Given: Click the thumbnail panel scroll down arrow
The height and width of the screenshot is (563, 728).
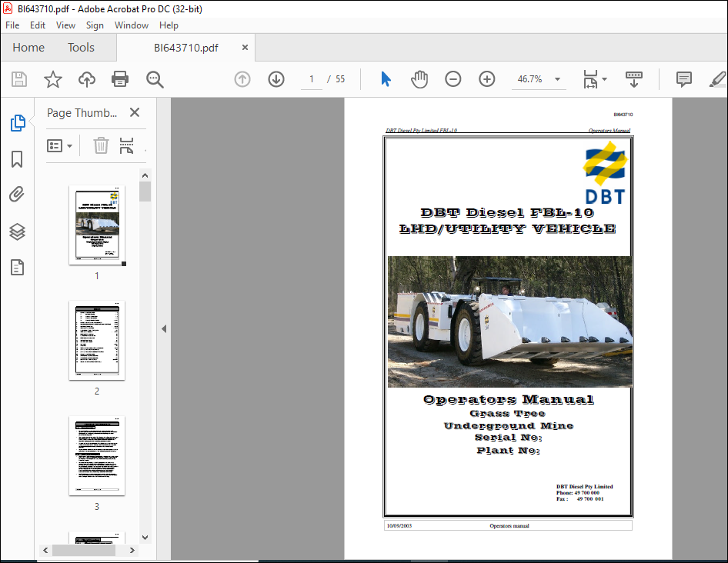Looking at the screenshot, I should [x=145, y=538].
